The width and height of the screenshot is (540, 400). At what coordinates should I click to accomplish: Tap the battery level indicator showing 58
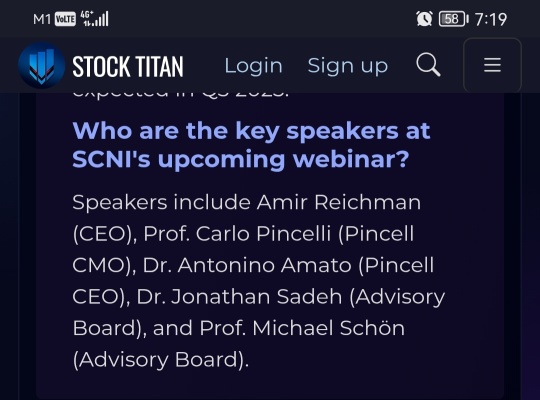point(453,19)
